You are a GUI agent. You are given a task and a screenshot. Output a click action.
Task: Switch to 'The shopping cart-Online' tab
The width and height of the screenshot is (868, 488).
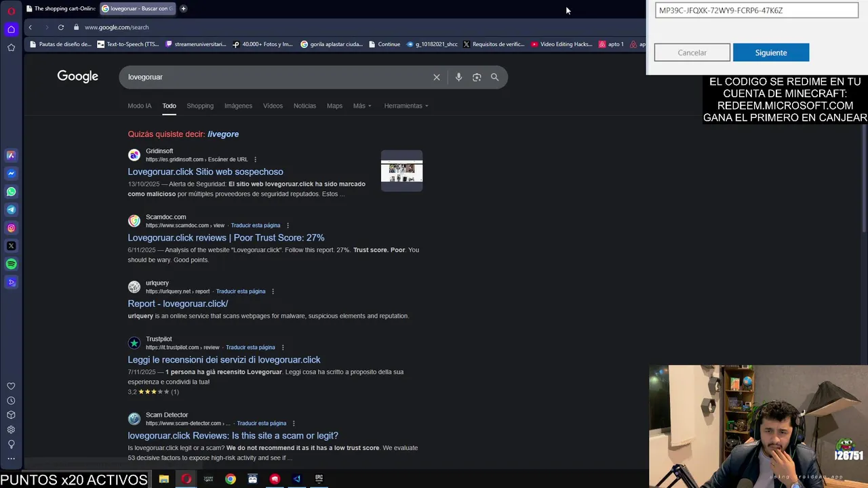(x=60, y=9)
